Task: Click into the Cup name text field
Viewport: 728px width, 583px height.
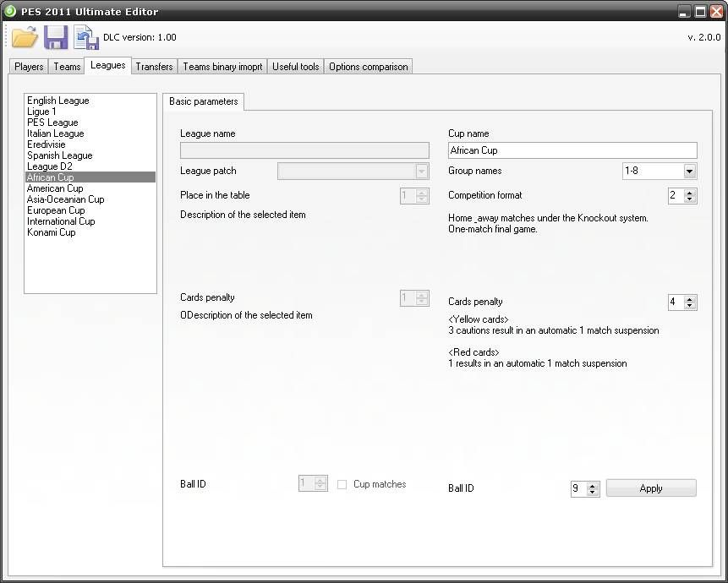Action: click(572, 150)
